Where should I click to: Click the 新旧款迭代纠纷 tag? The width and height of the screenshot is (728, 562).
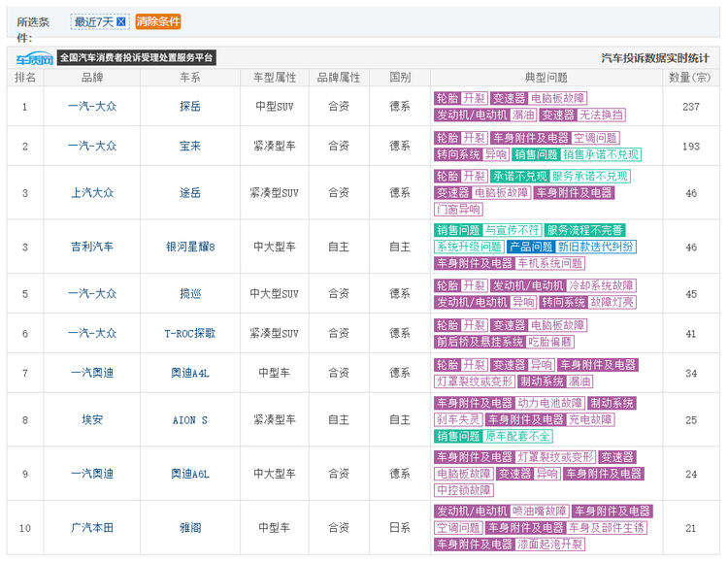click(x=595, y=247)
